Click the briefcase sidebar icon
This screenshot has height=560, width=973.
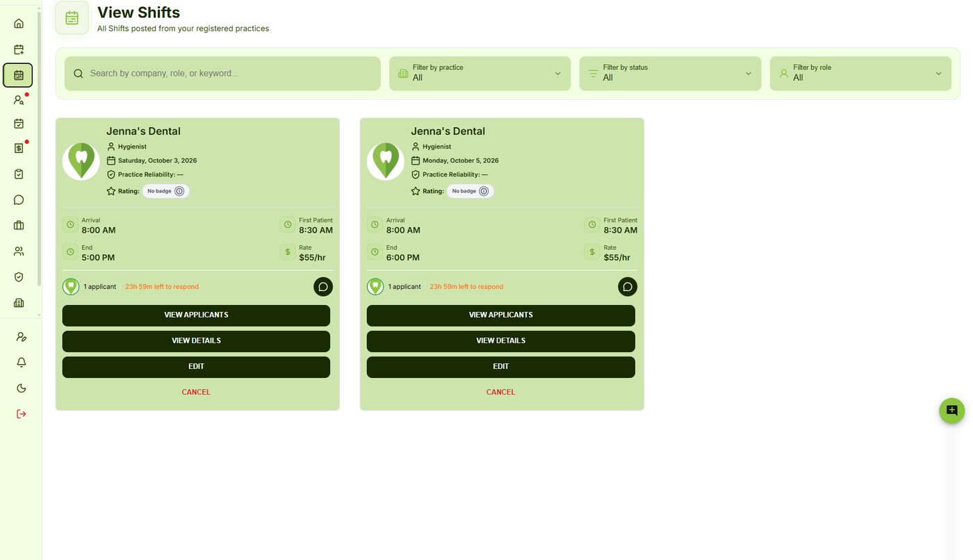19,225
